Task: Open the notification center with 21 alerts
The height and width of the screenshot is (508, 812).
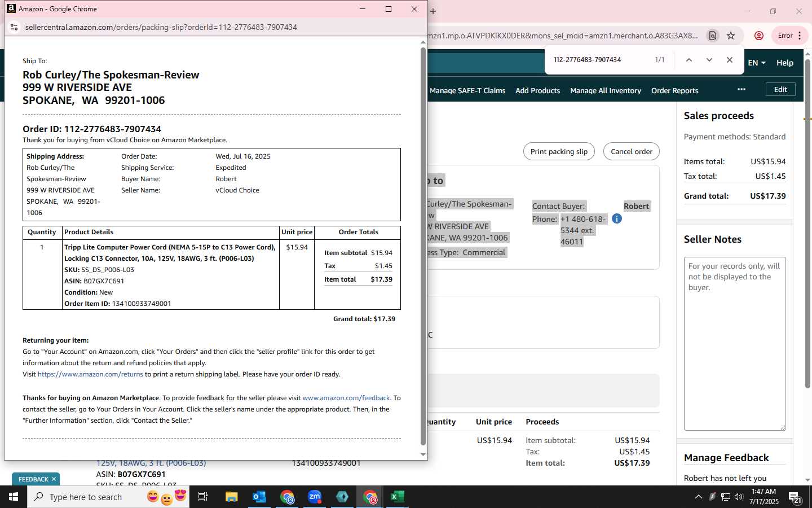Action: point(795,497)
